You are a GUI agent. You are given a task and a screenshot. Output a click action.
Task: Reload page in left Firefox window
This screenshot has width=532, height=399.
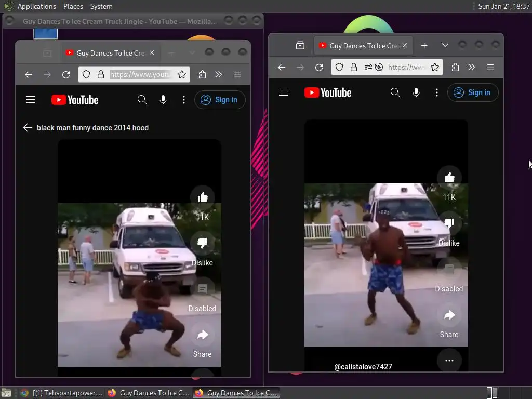pos(66,74)
